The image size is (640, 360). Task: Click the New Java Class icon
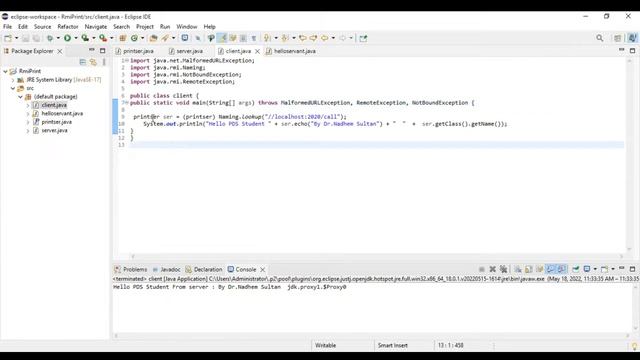point(134,38)
